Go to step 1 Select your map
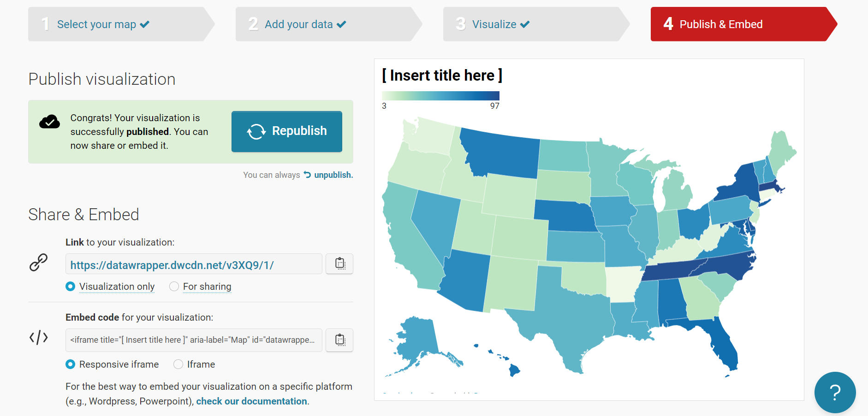Screen dimensions: 868x416 click(x=97, y=24)
